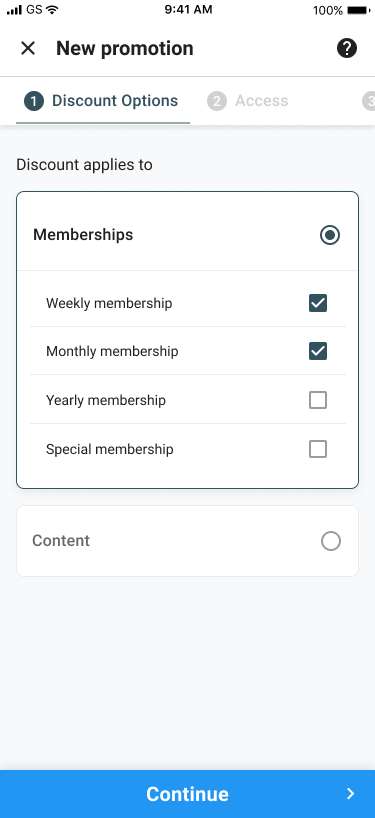
Task: Check the Special membership checkbox
Action: [318, 449]
